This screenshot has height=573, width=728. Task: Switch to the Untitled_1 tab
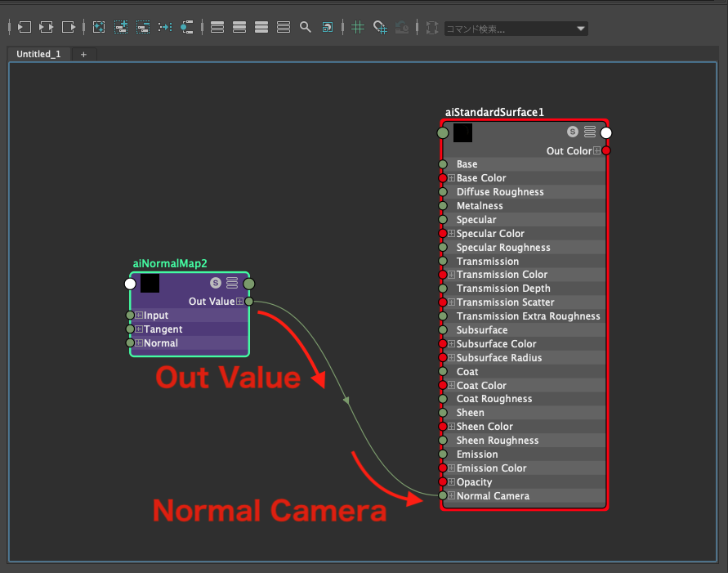click(38, 54)
